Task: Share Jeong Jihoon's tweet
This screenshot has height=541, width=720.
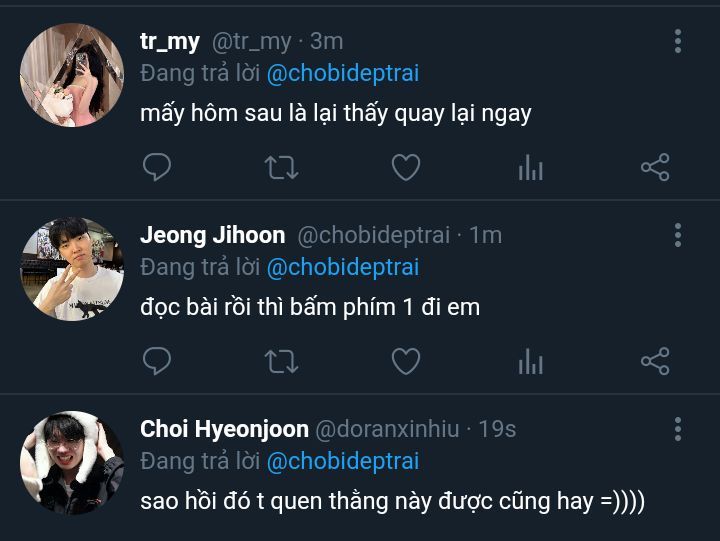Action: 655,361
